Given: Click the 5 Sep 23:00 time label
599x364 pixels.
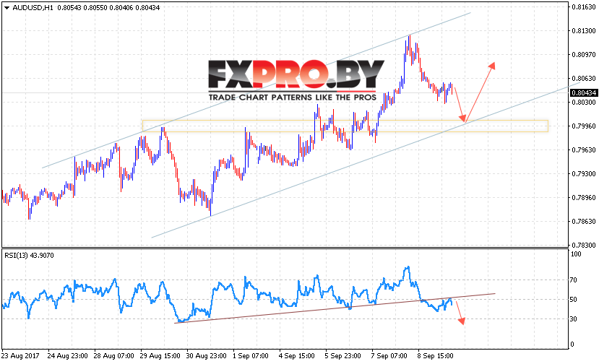Looking at the screenshot, I should [343, 355].
